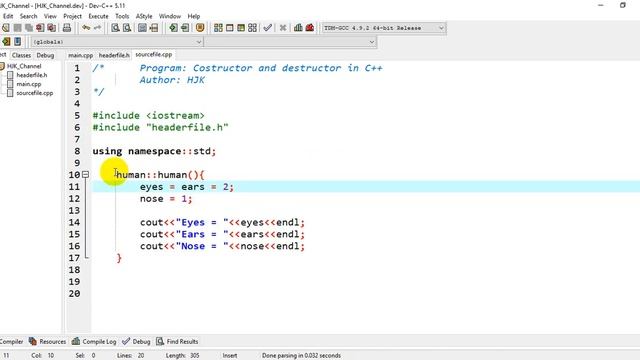
Task: Click the 'Length: 305' status bar entry
Action: point(182,356)
